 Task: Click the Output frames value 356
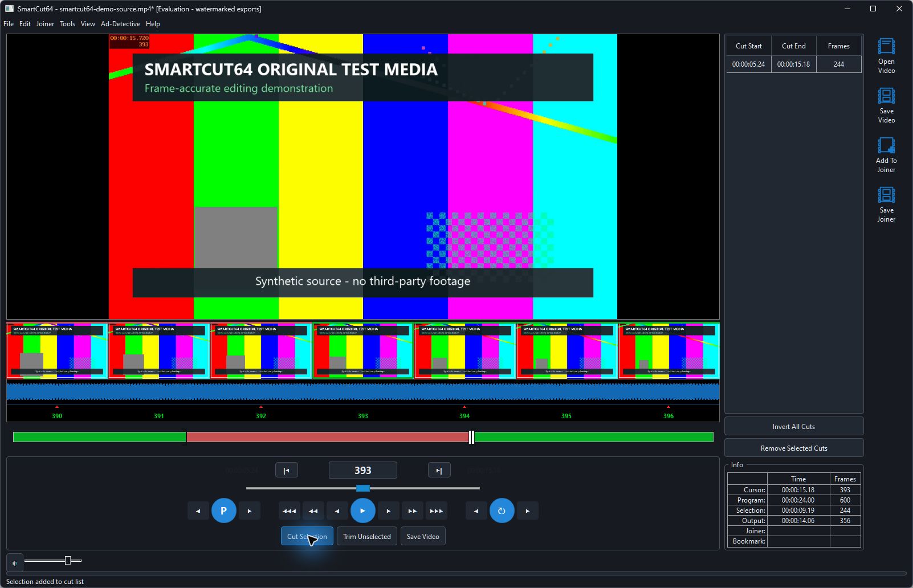click(845, 521)
